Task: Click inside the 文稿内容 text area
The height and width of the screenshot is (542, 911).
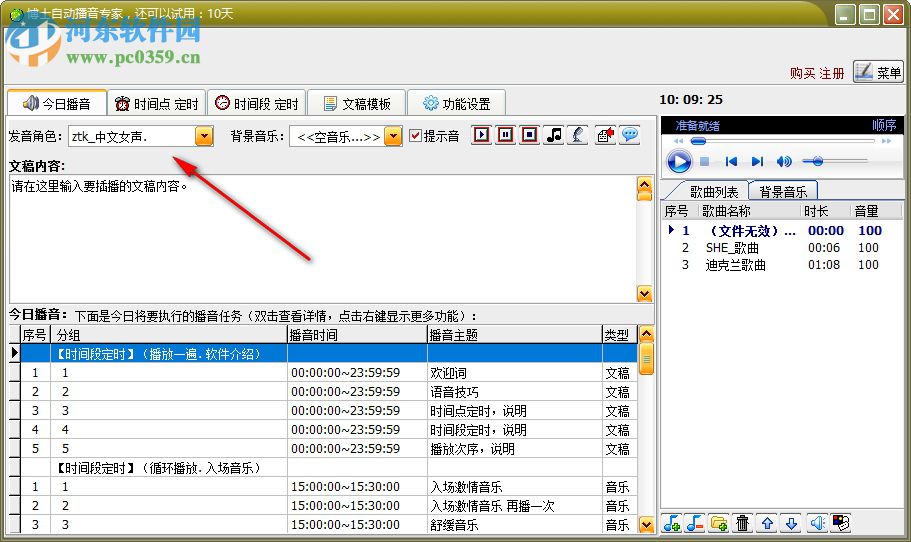Action: (323, 238)
